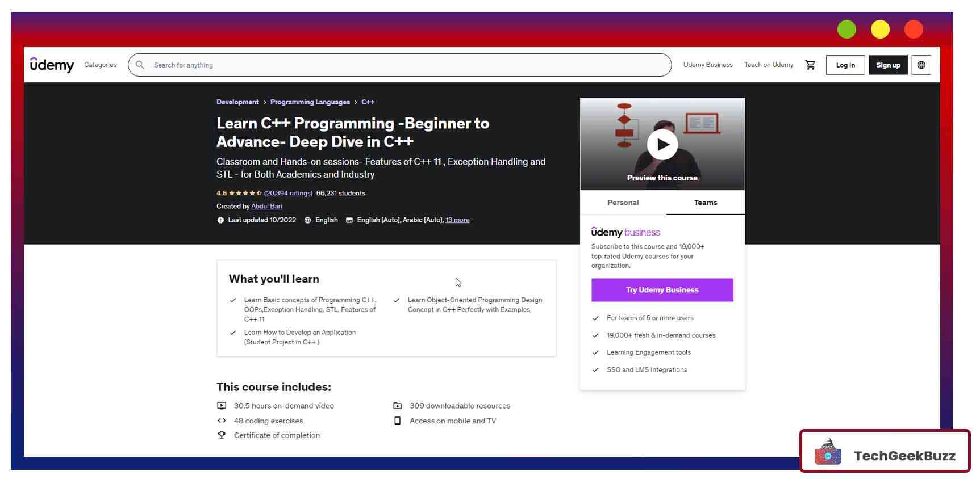The image size is (980, 479).
Task: Click the Log in button
Action: point(845,65)
